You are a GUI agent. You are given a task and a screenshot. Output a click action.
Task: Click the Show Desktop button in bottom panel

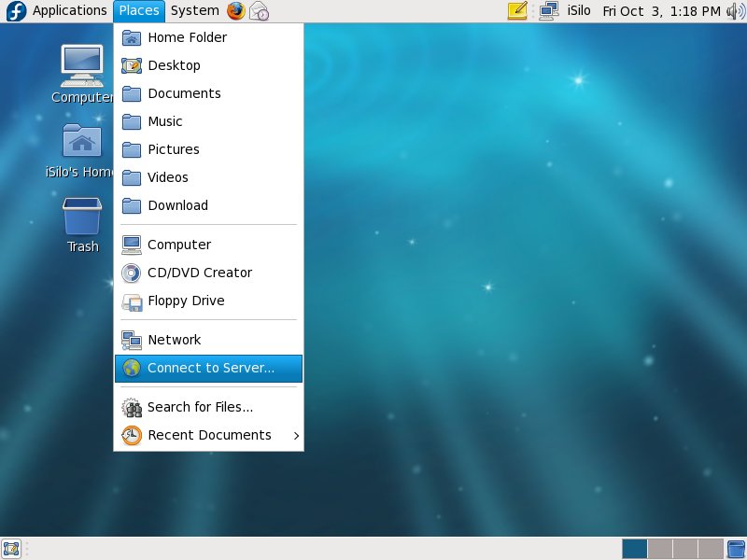(11, 548)
